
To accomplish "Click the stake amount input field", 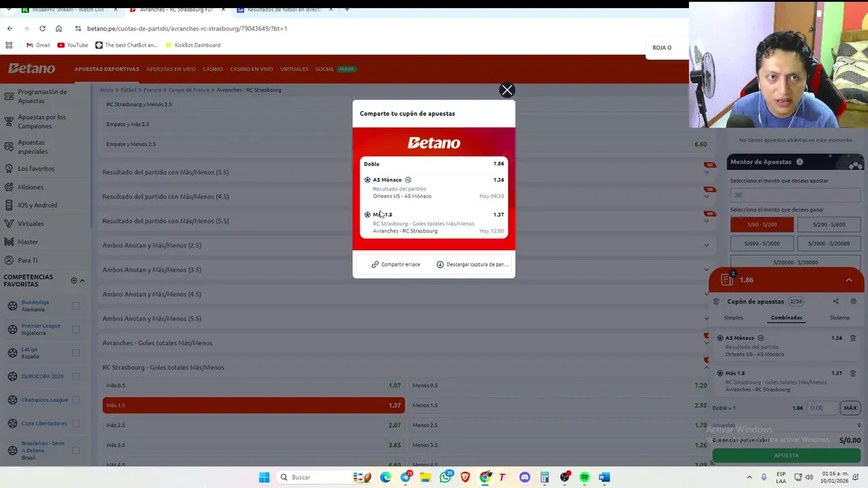I will click(x=823, y=408).
